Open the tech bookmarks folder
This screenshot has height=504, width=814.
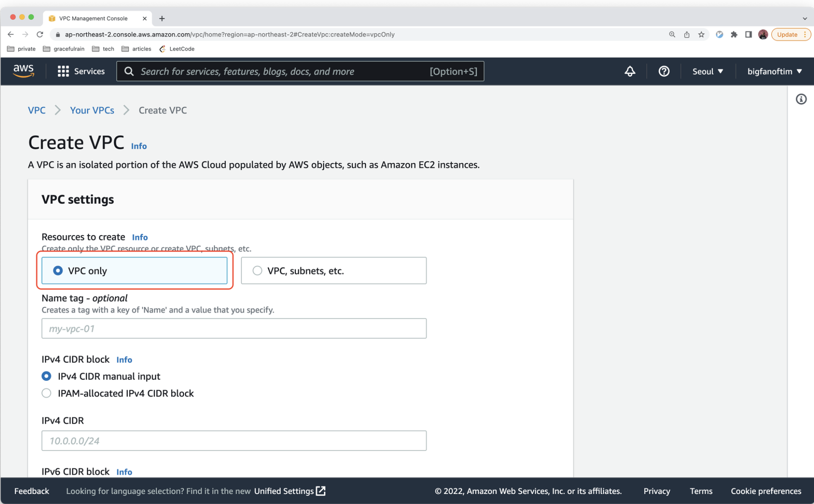pyautogui.click(x=103, y=49)
